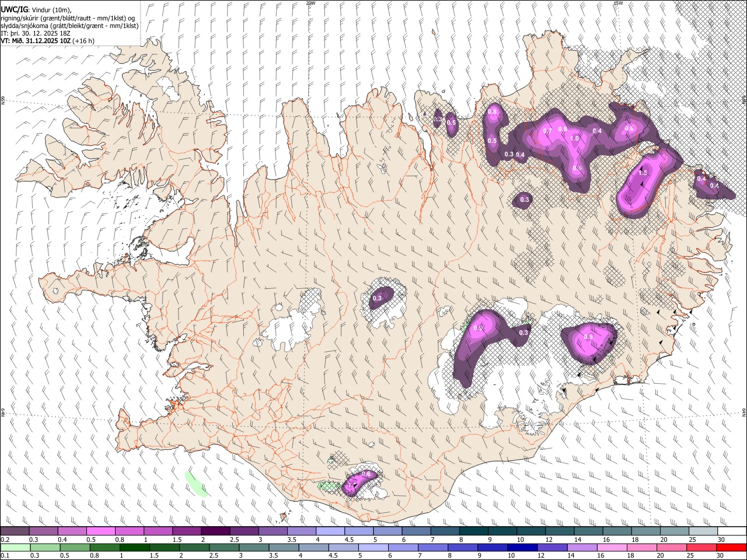Screen dimensions: 747x560
Task: Click the 0.9 value in the southeastern oval patch
Action: click(x=588, y=337)
